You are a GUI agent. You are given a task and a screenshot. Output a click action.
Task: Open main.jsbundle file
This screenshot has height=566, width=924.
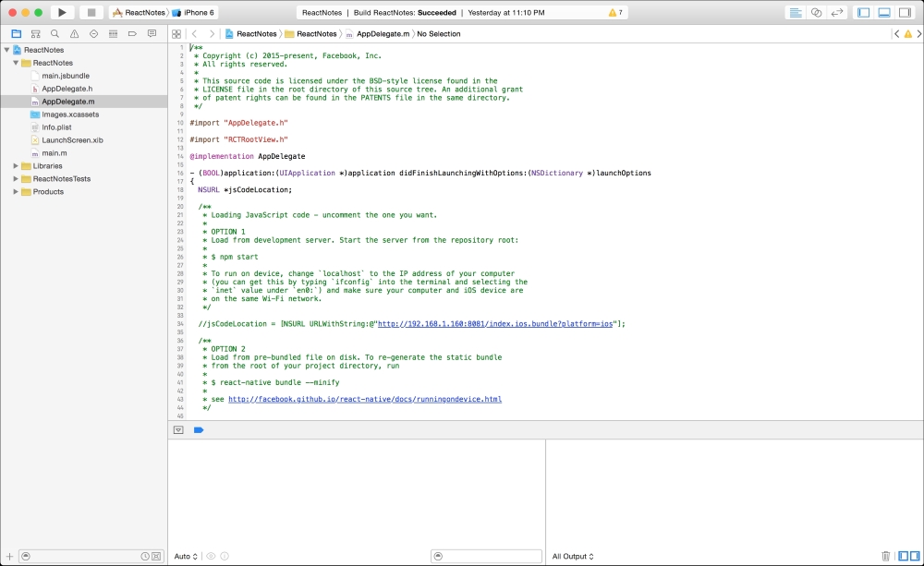pyautogui.click(x=66, y=76)
